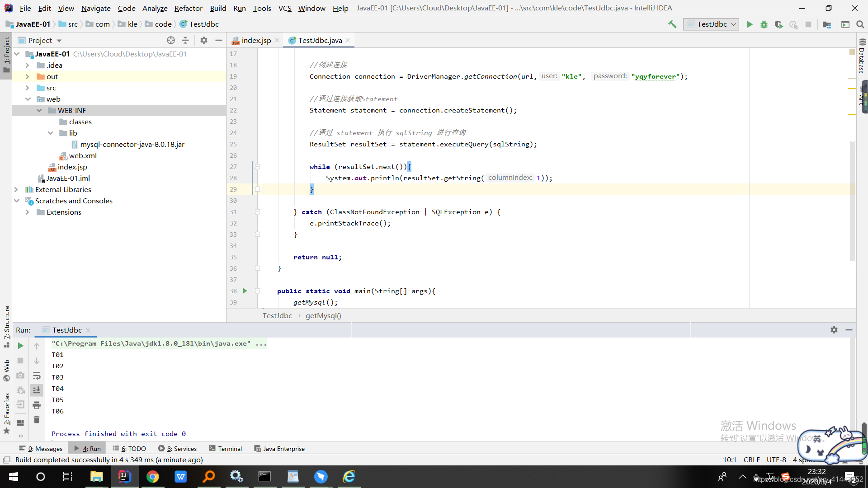This screenshot has width=868, height=488.
Task: Collapse the WEB-INF folder node
Action: (x=39, y=110)
